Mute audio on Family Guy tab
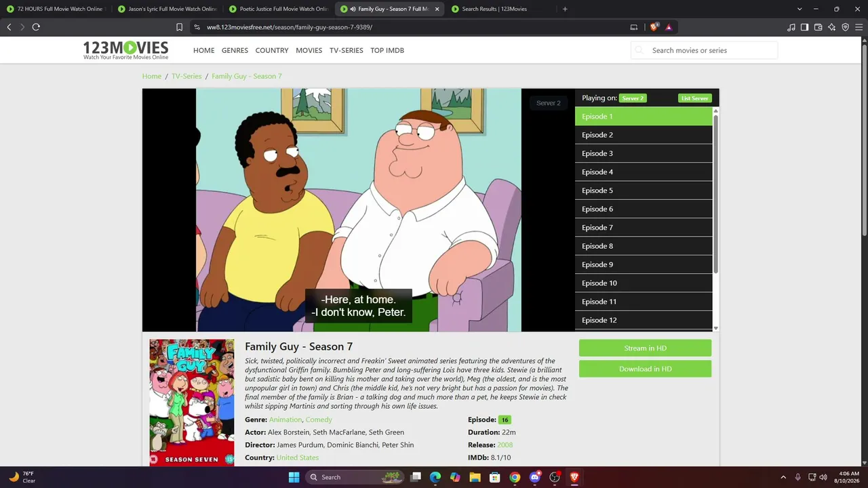Viewport: 868px width, 488px height. (x=353, y=9)
